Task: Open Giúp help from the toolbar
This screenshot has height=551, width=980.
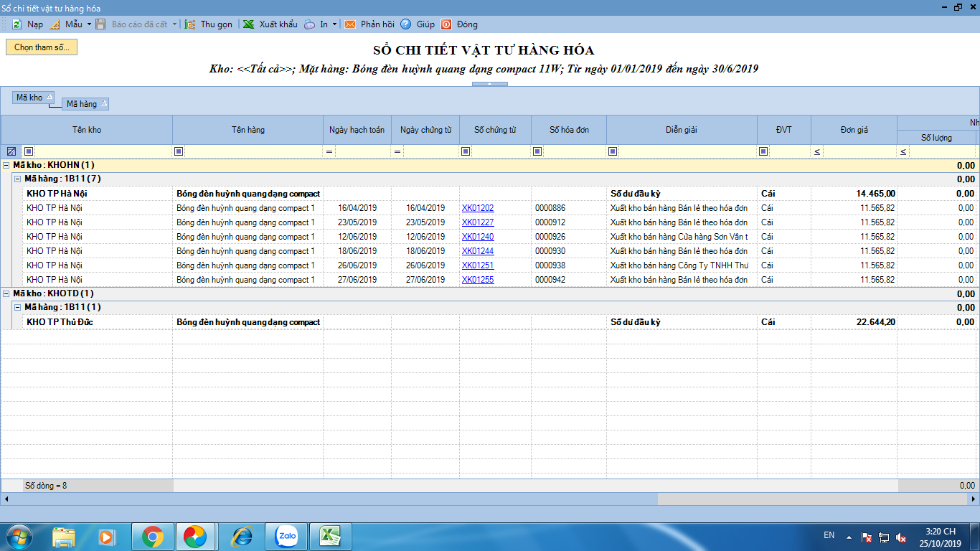Action: point(418,24)
